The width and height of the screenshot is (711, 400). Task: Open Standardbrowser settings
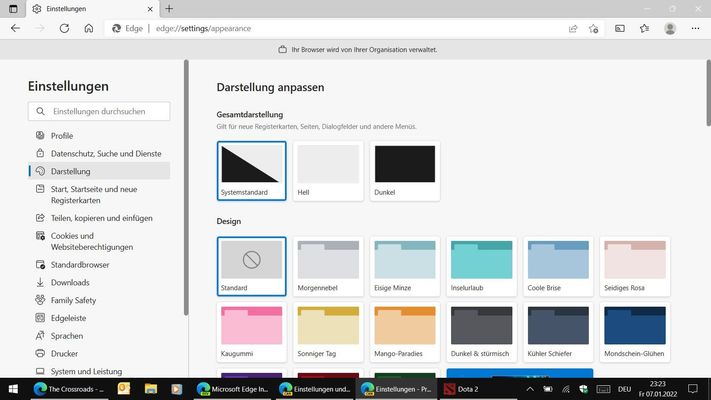coord(99,264)
